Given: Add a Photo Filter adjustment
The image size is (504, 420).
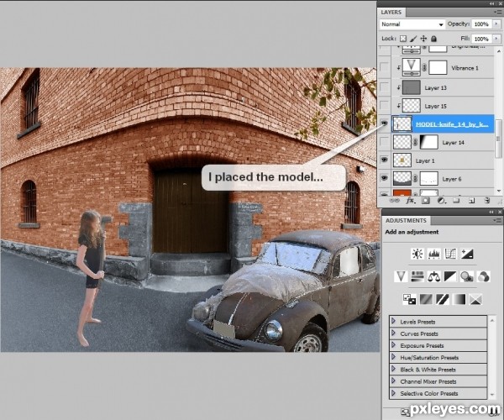Looking at the screenshot, I should (467, 276).
